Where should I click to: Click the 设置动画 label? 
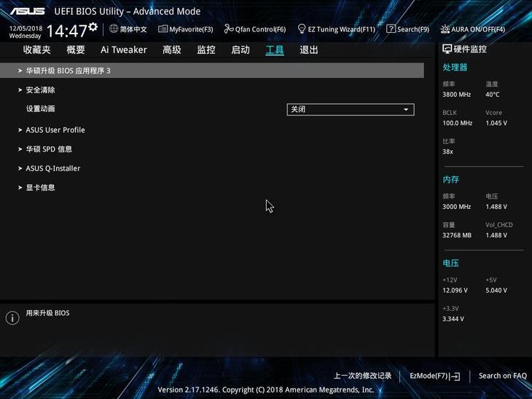(x=40, y=108)
